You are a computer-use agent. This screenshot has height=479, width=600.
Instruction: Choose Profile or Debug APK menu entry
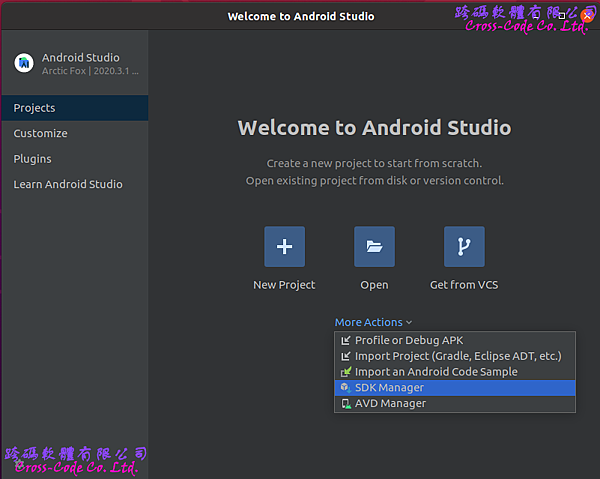(x=455, y=340)
